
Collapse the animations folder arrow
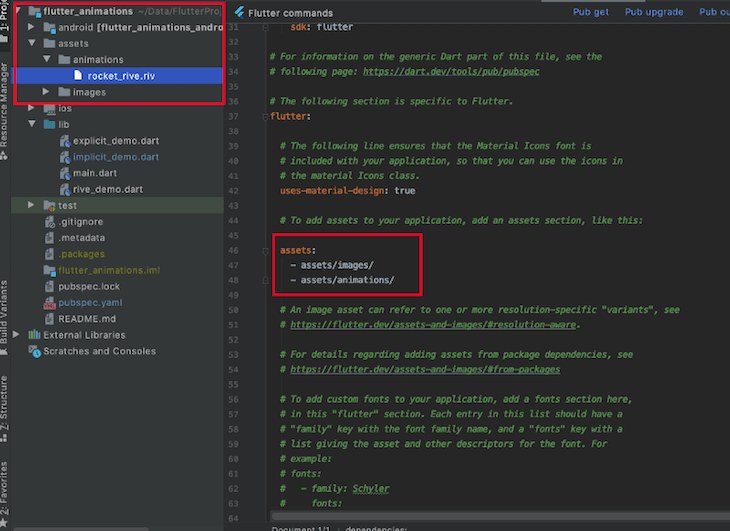(x=47, y=60)
